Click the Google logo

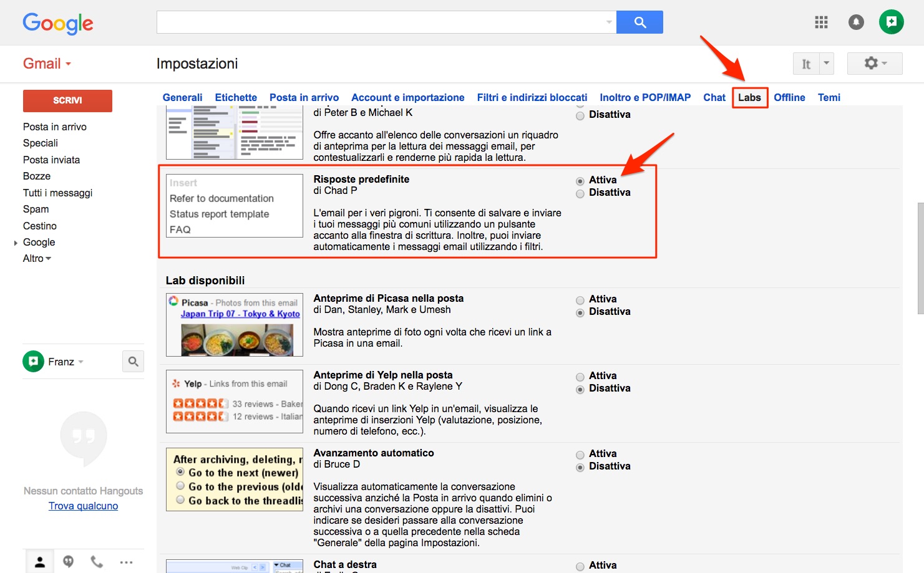(58, 24)
